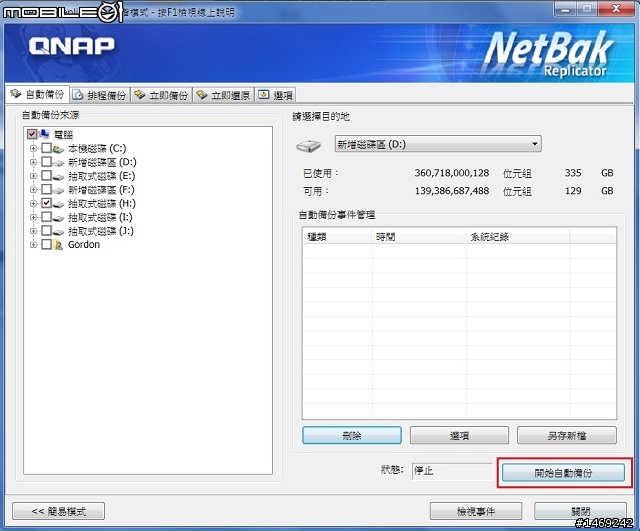The image size is (640, 531).
Task: Click the 抽取式磁碟 (H:) drive icon
Action: click(x=58, y=204)
